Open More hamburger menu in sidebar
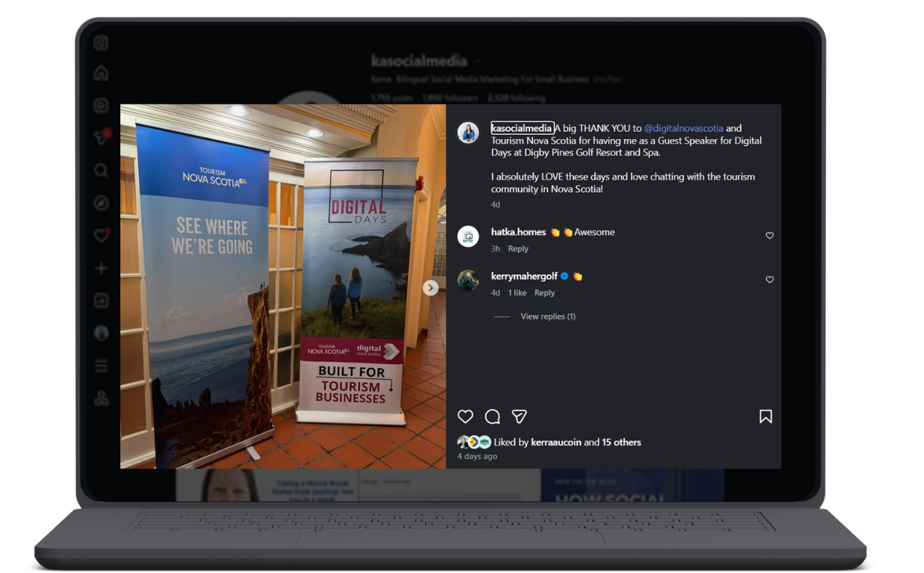This screenshot has width=924, height=573. point(101,366)
